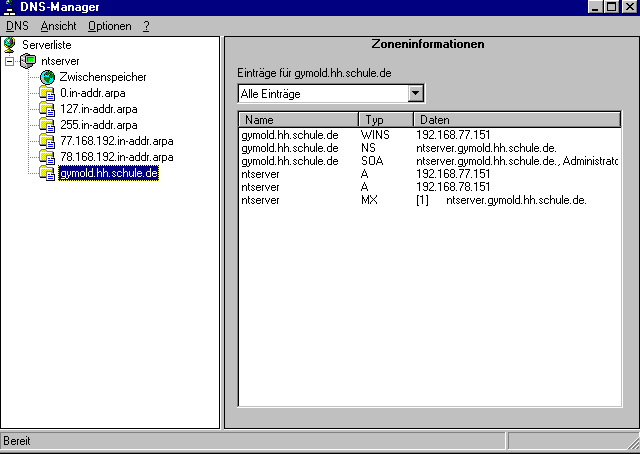Select the WINS record row name
This screenshot has height=454, width=640.
tap(290, 135)
